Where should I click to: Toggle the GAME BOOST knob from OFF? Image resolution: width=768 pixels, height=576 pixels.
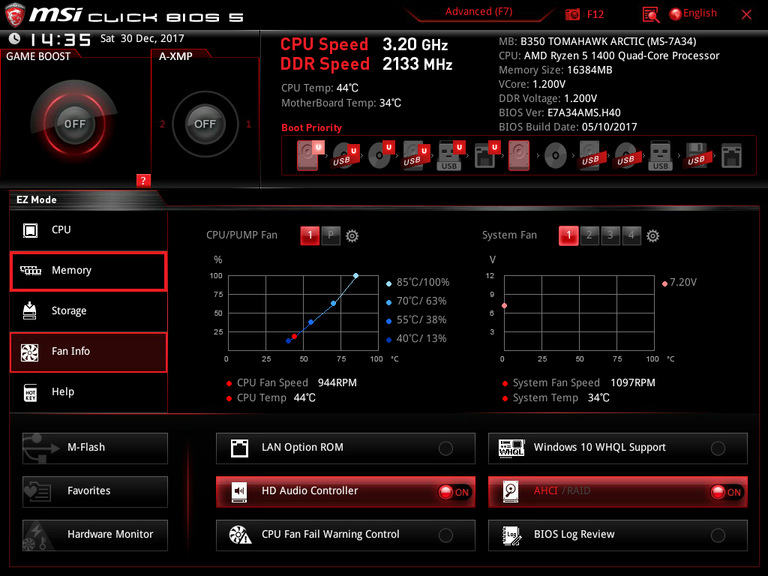point(74,124)
